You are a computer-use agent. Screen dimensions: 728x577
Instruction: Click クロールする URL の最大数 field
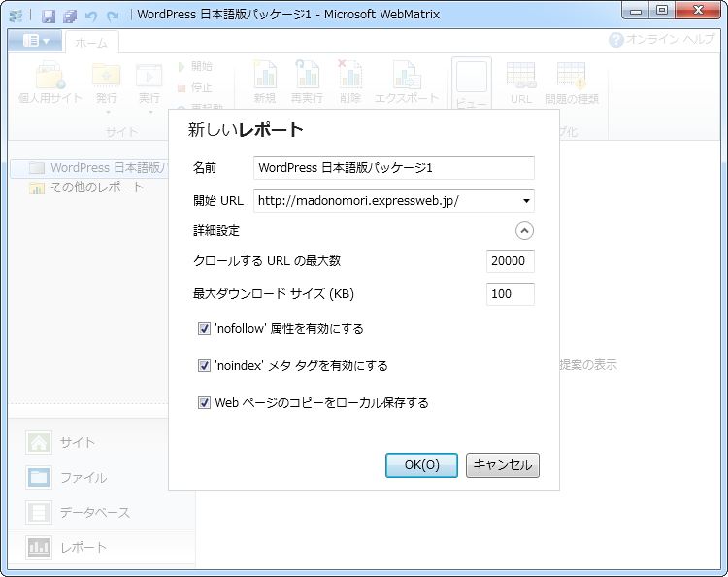pos(511,261)
